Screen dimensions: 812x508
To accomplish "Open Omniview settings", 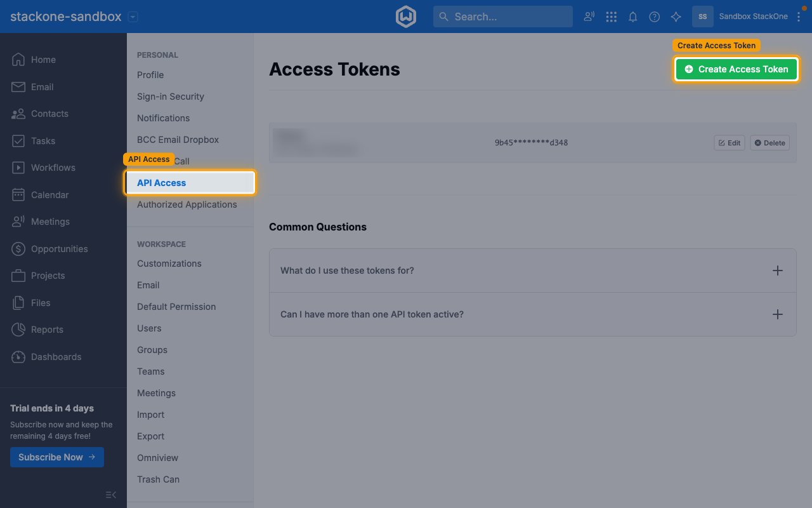I will point(158,458).
